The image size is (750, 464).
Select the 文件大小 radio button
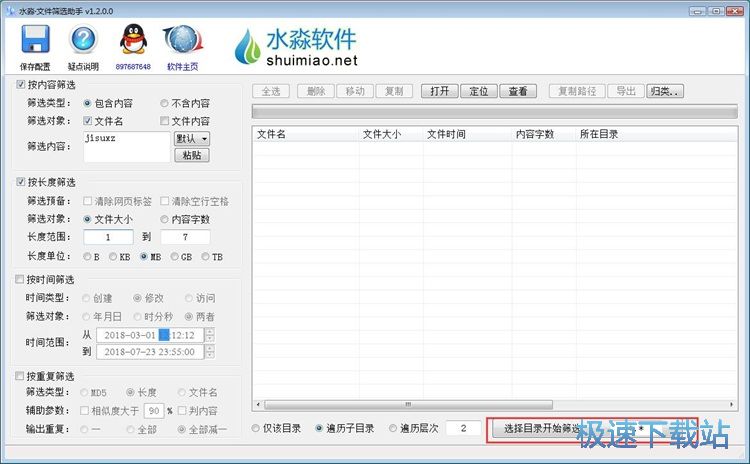(x=87, y=219)
